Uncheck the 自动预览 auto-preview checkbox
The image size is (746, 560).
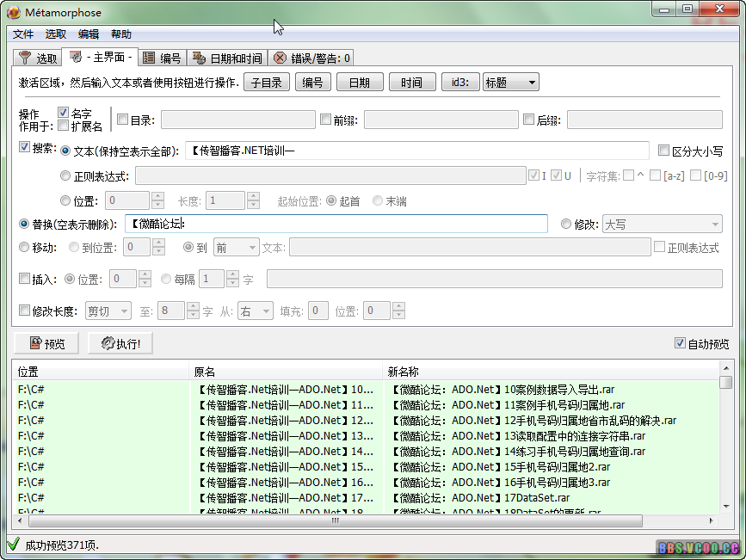pyautogui.click(x=681, y=342)
